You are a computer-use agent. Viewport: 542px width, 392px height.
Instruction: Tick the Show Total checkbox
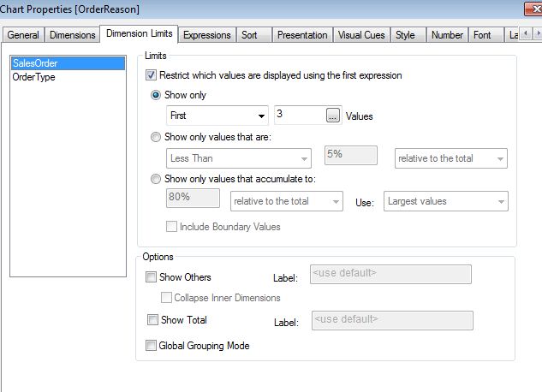coord(152,320)
